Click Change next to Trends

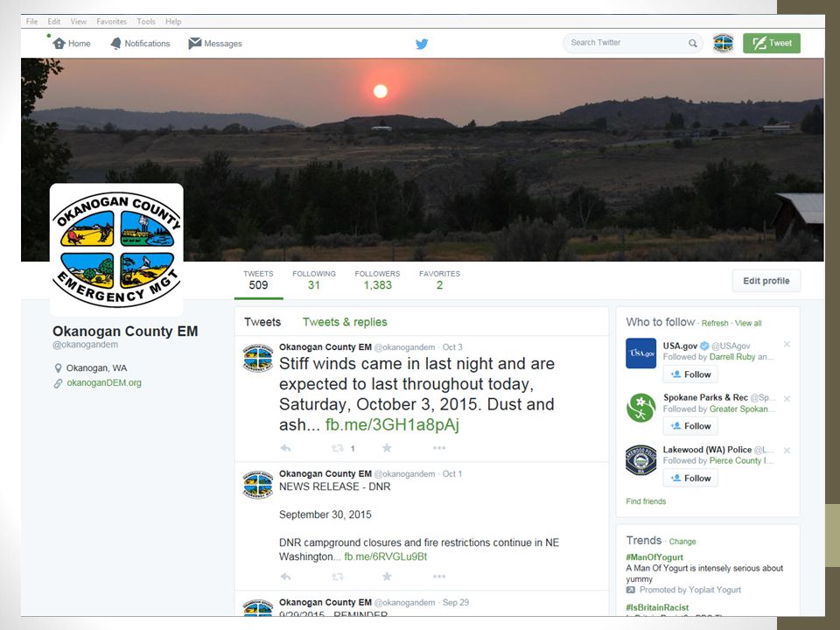pyautogui.click(x=682, y=542)
